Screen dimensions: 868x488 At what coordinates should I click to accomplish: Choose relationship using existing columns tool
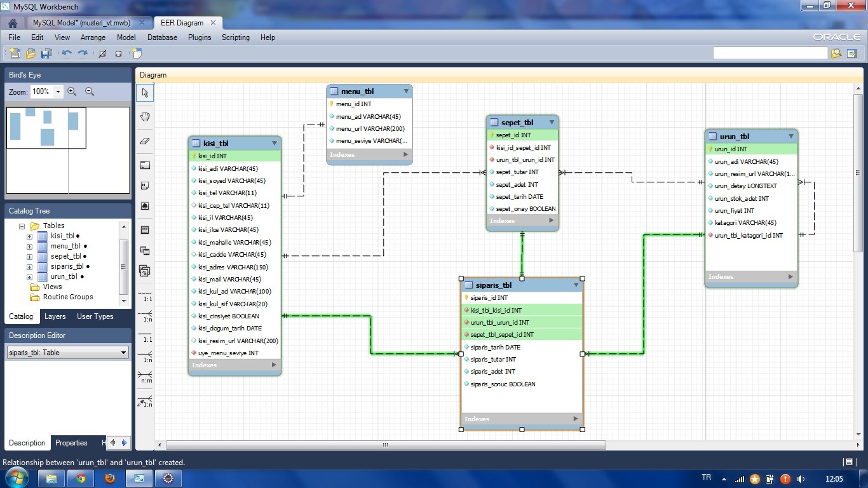(x=145, y=401)
